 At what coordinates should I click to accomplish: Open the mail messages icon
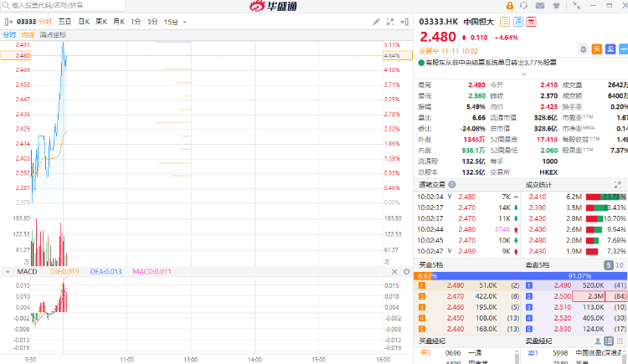pyautogui.click(x=540, y=6)
